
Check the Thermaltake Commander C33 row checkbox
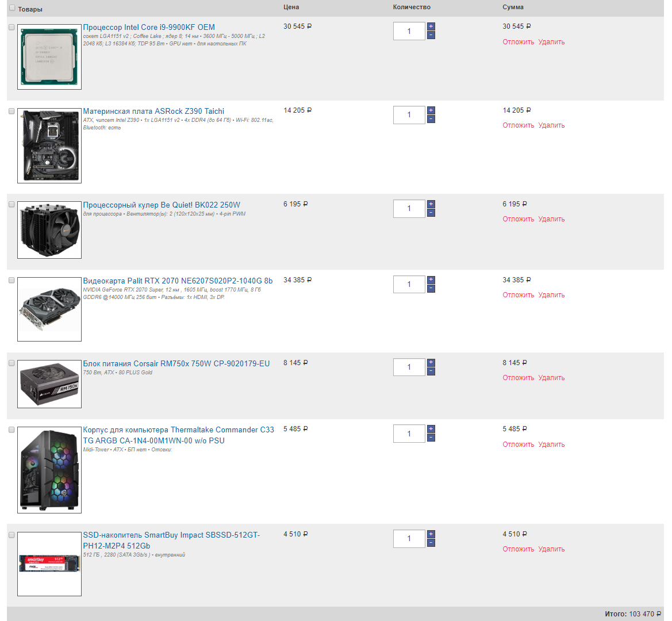click(11, 430)
